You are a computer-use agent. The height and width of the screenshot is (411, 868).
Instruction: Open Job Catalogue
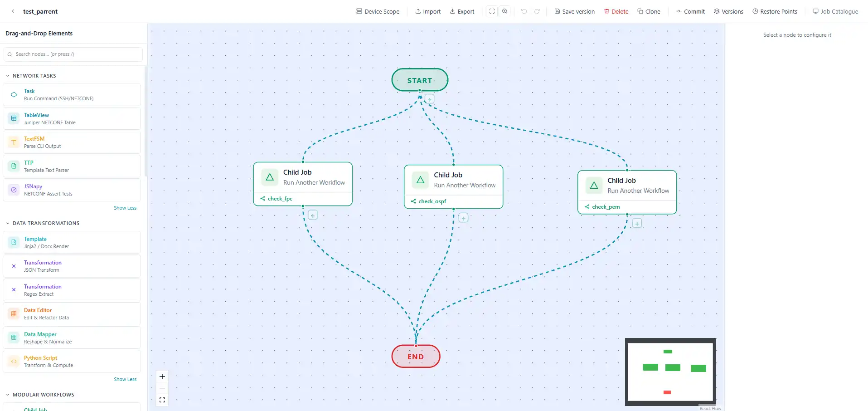(x=835, y=11)
